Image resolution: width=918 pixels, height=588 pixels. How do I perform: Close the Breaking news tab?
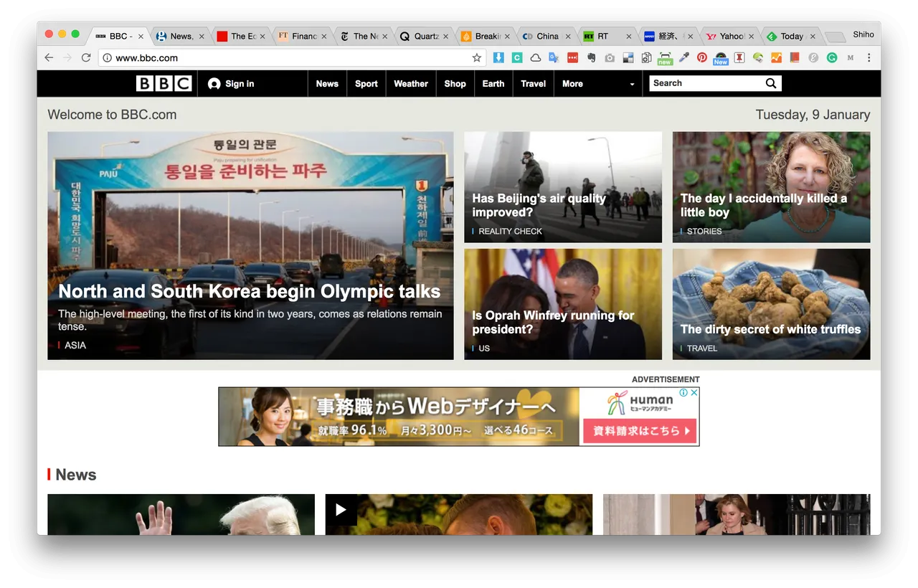(x=507, y=37)
